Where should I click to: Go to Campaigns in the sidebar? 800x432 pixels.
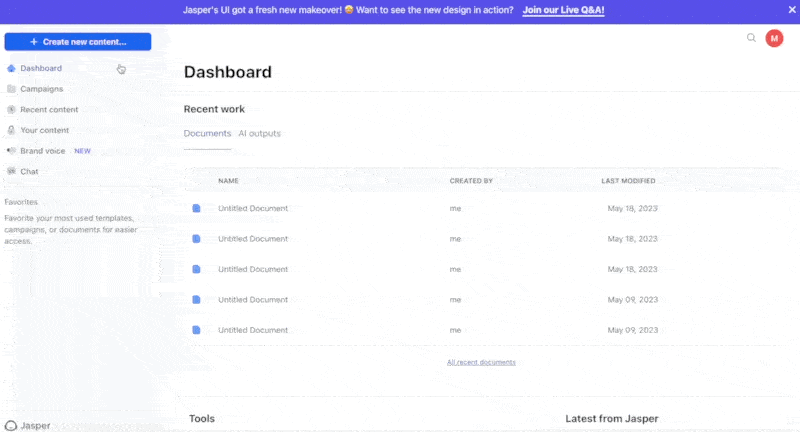pyautogui.click(x=42, y=89)
